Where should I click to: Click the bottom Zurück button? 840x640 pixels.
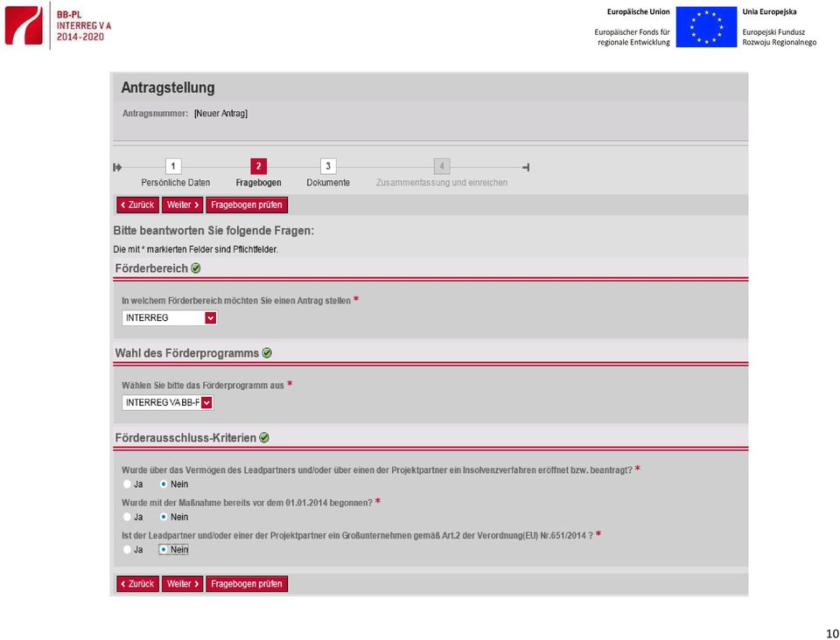pos(137,584)
